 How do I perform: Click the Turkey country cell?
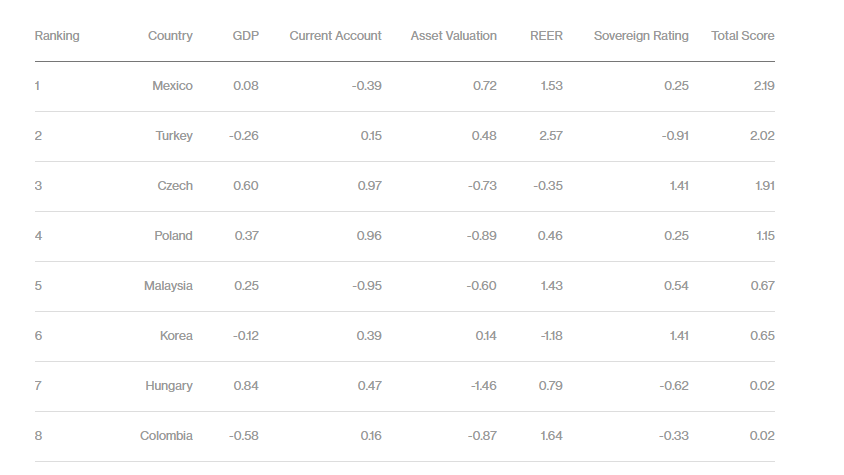[x=174, y=136]
